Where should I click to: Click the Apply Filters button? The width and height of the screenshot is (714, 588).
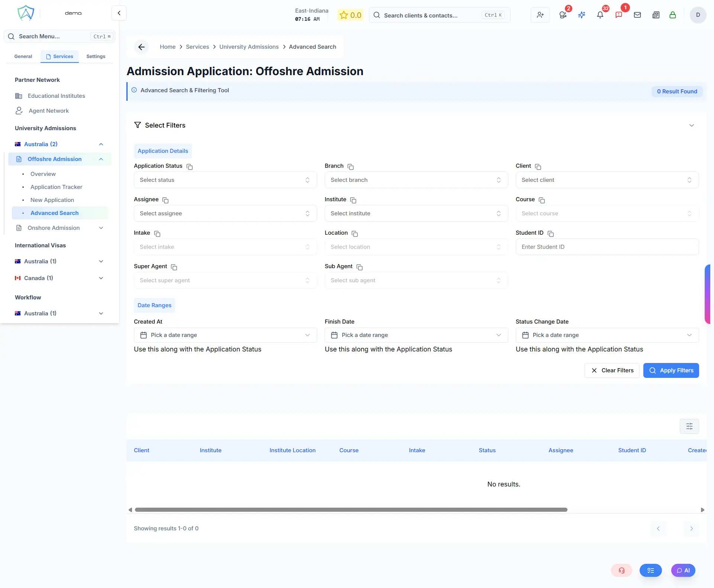point(671,370)
